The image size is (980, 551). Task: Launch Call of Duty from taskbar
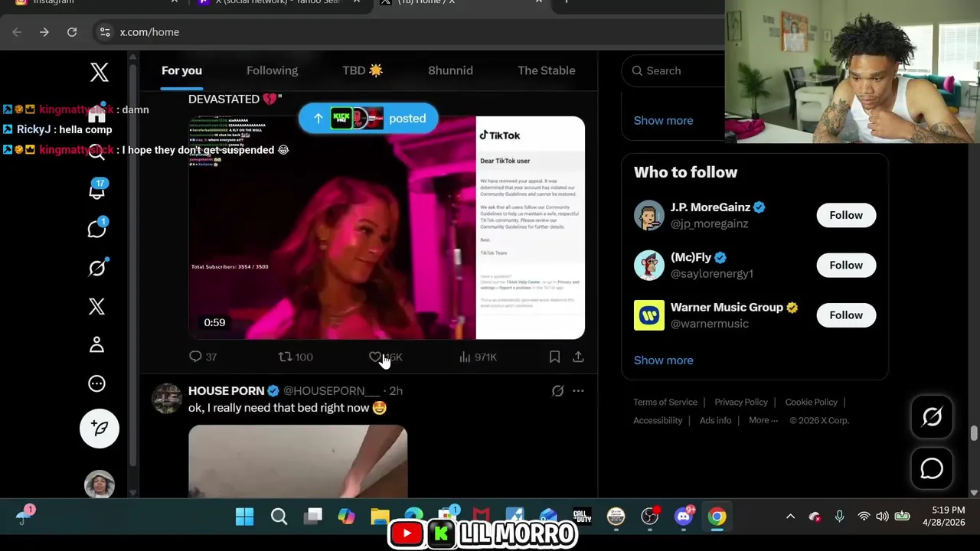583,517
